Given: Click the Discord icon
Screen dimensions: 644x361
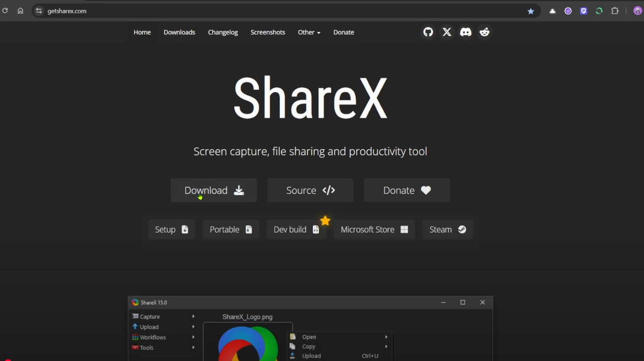Looking at the screenshot, I should [465, 32].
